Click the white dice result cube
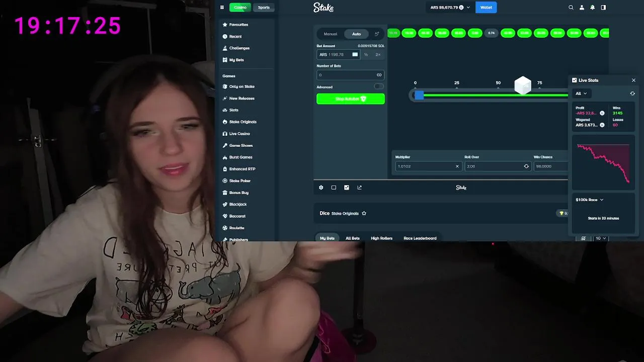The width and height of the screenshot is (644, 362). [x=523, y=85]
